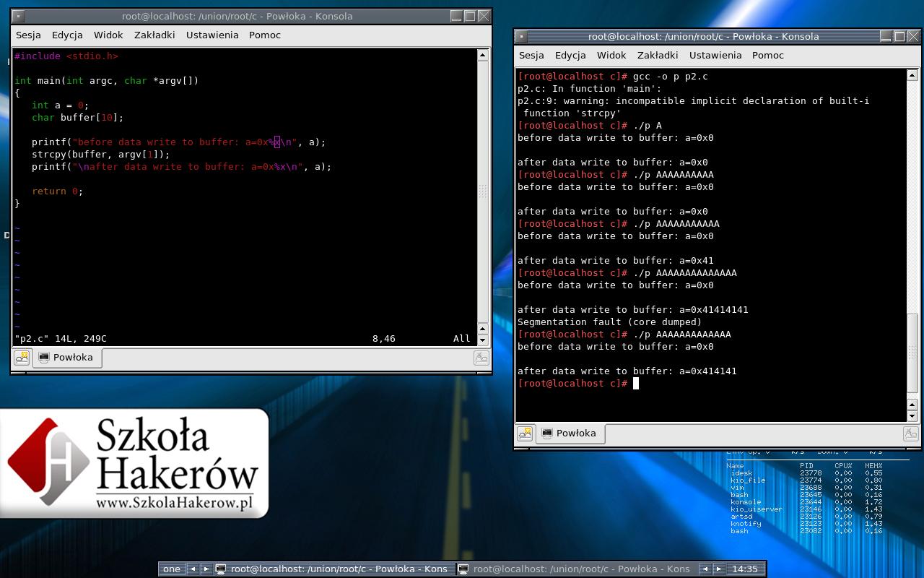Open Sesja menu in right Konsola window
924x578 pixels.
click(531, 55)
